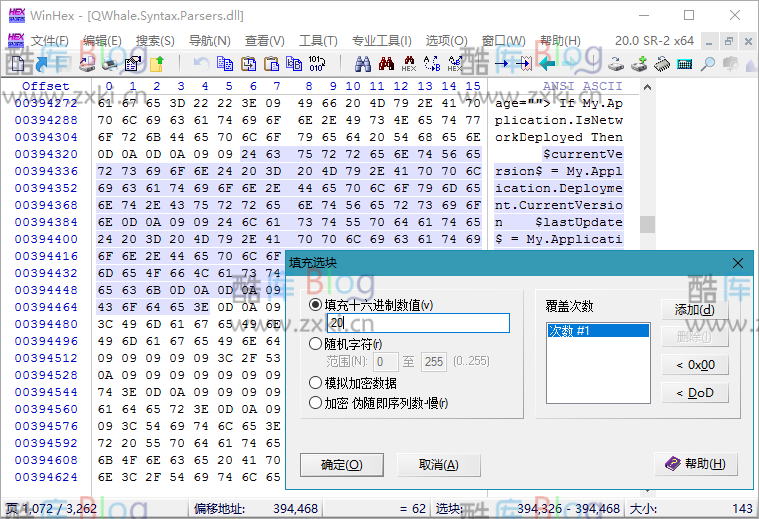Click the blue Back arrow icon
The width and height of the screenshot is (759, 519).
click(547, 63)
